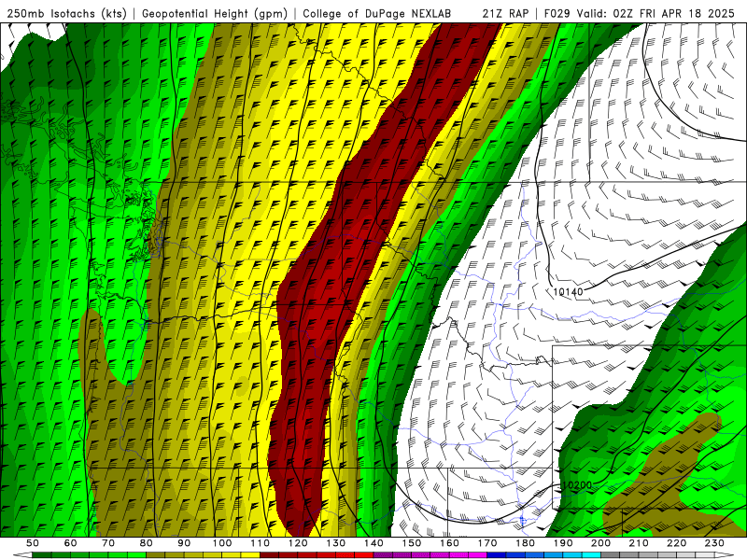The image size is (747, 560).
Task: Click the '50' color bar tick label
Action: point(33,543)
